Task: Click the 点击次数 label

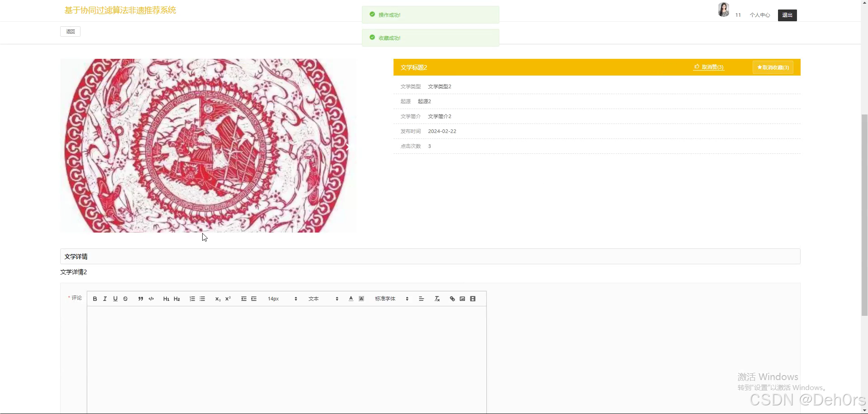Action: [x=411, y=146]
